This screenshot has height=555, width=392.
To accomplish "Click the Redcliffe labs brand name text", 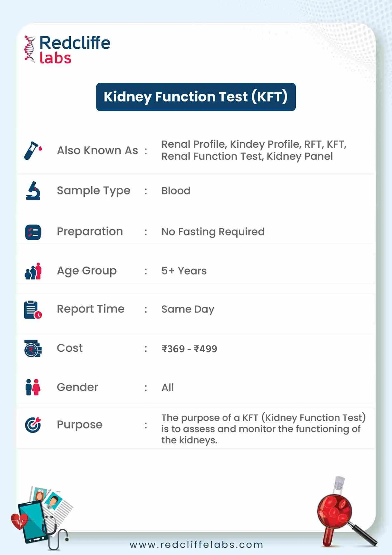I will (x=75, y=50).
